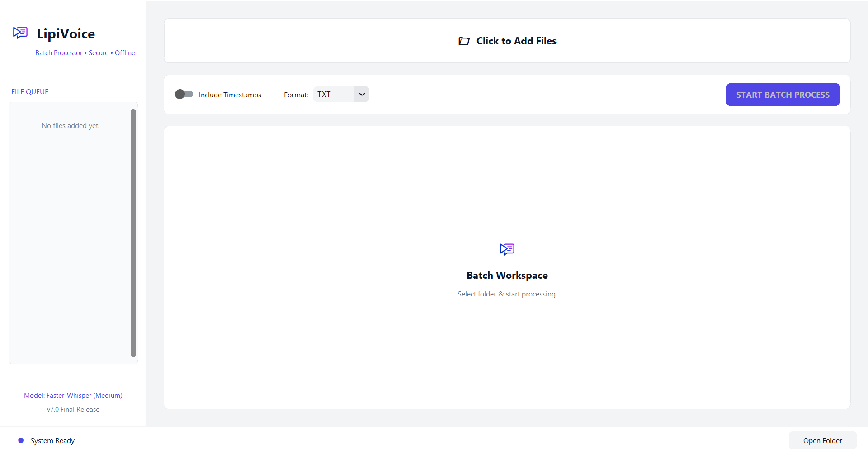Viewport: 868px width, 453px height.
Task: Enable the Include Timestamps toggle
Action: pos(184,94)
